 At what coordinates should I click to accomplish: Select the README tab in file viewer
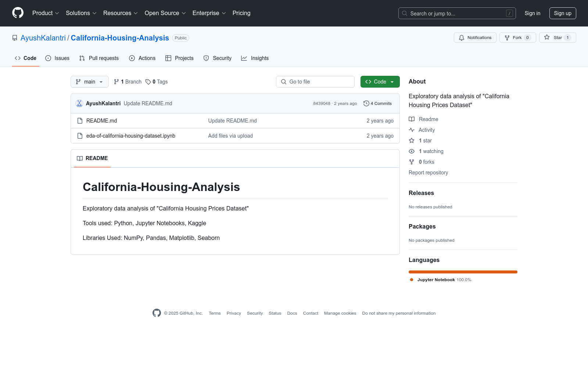92,158
